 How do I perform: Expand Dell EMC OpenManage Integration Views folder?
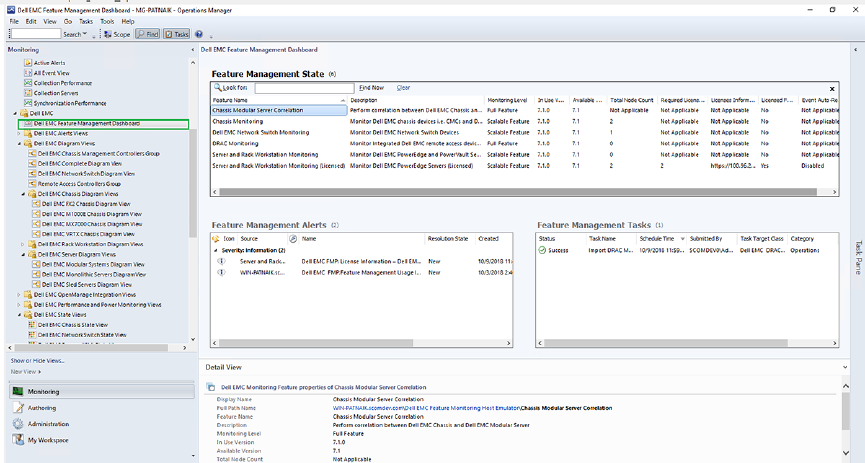click(19, 295)
